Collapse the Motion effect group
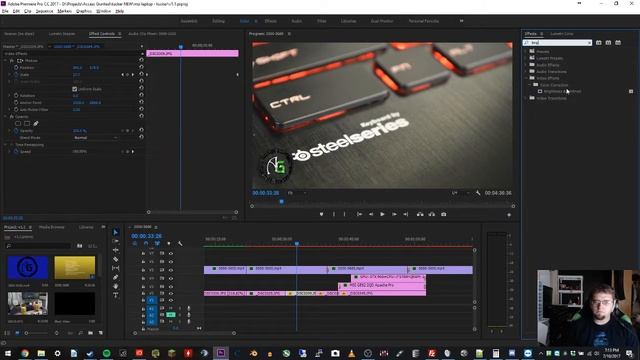The height and width of the screenshot is (360, 640). coord(6,60)
